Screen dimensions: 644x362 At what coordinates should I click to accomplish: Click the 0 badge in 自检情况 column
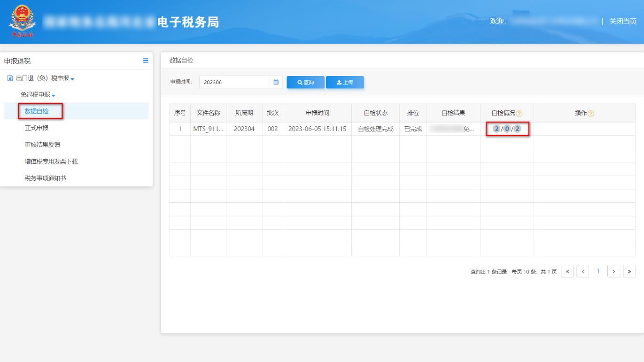pyautogui.click(x=507, y=128)
